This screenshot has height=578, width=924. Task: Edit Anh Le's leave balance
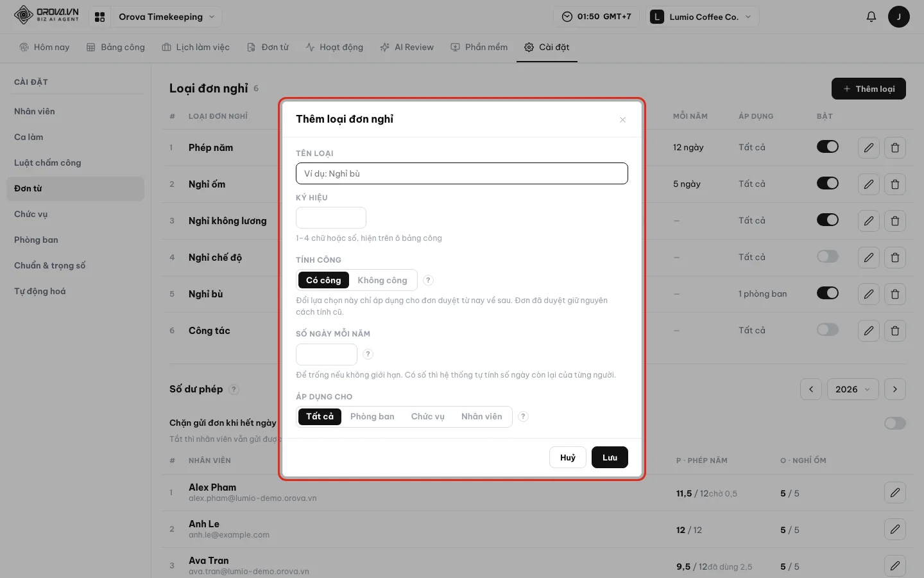tap(894, 530)
